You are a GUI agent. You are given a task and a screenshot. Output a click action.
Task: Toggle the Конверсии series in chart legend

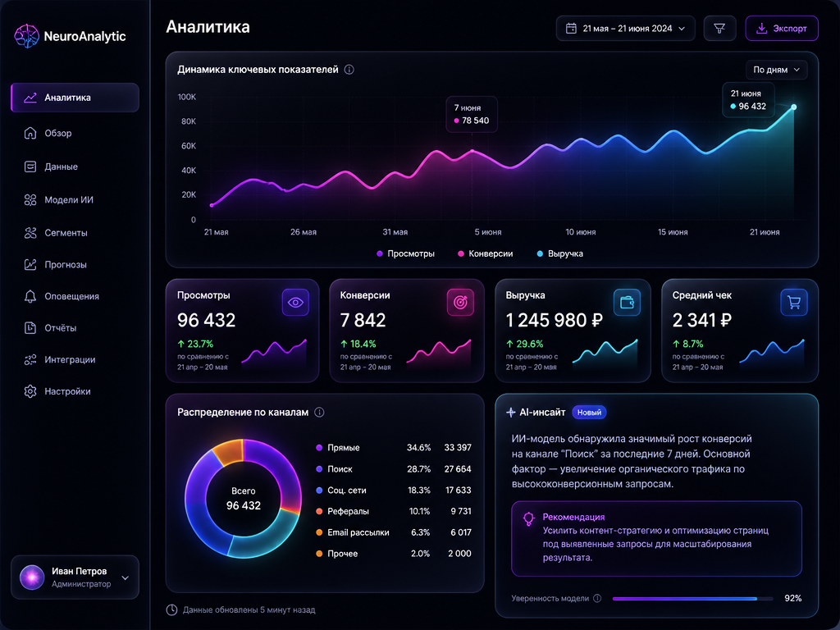coord(486,253)
